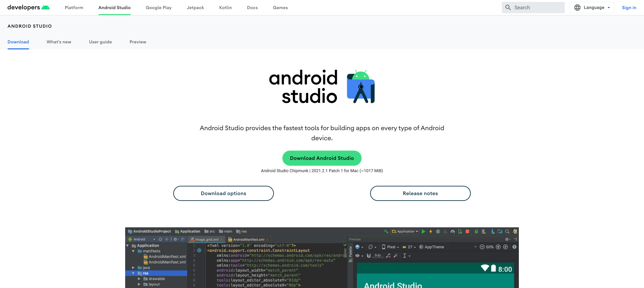
Task: Open the Google Play nav item
Action: tap(158, 8)
